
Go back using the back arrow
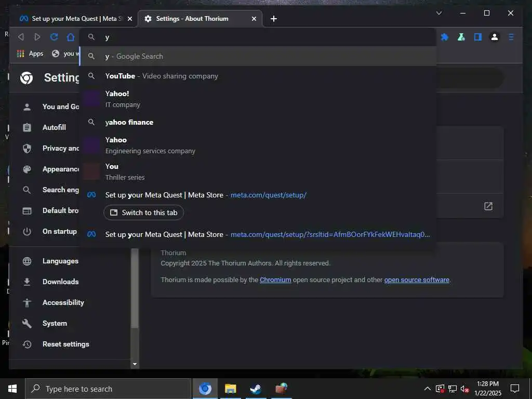[x=21, y=37]
